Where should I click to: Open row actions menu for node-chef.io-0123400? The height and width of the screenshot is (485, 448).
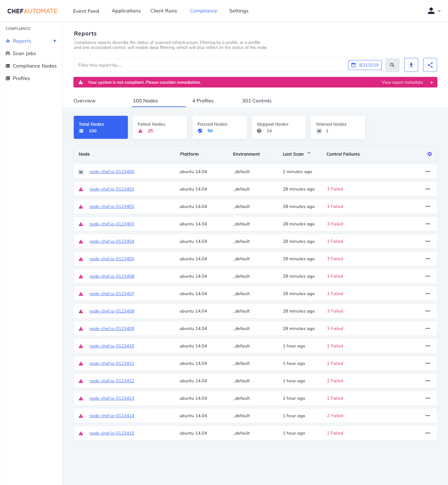click(427, 172)
